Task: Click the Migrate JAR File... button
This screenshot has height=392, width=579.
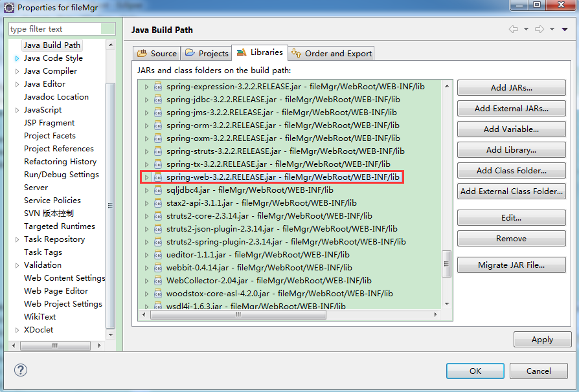Action: 512,265
